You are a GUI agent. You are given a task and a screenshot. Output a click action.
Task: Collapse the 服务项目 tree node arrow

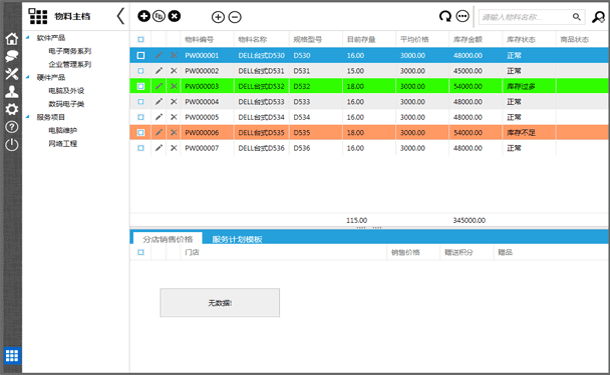[x=28, y=117]
